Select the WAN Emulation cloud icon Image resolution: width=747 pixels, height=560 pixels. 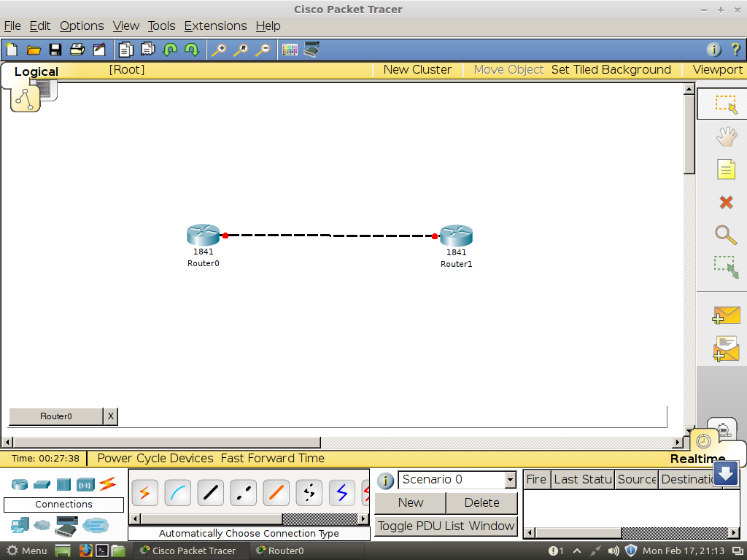pyautogui.click(x=42, y=525)
